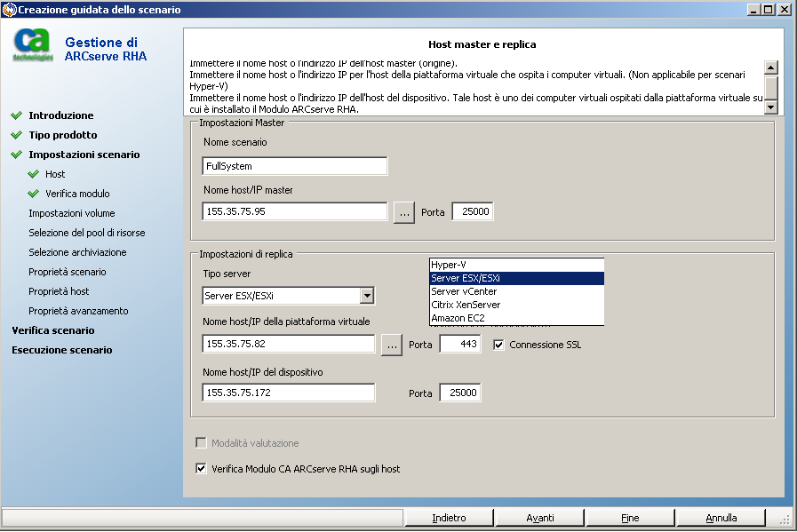This screenshot has width=797, height=532.
Task: Click the Avanti button
Action: coord(539,517)
